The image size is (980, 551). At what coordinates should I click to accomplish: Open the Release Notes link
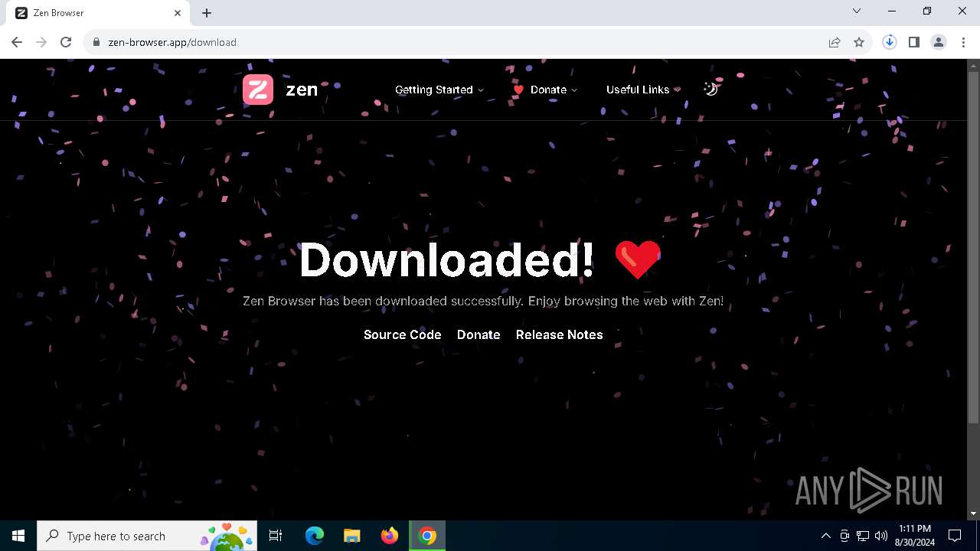560,334
